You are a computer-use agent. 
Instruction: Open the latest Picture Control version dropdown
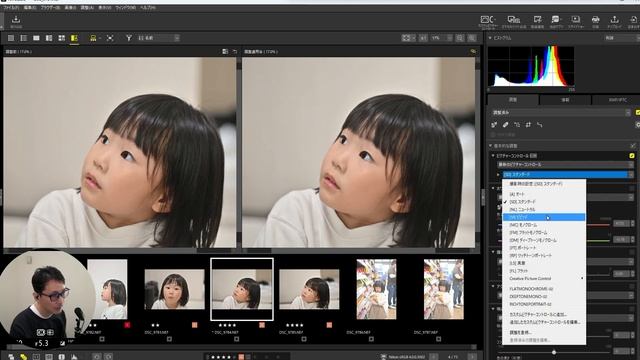(x=565, y=164)
